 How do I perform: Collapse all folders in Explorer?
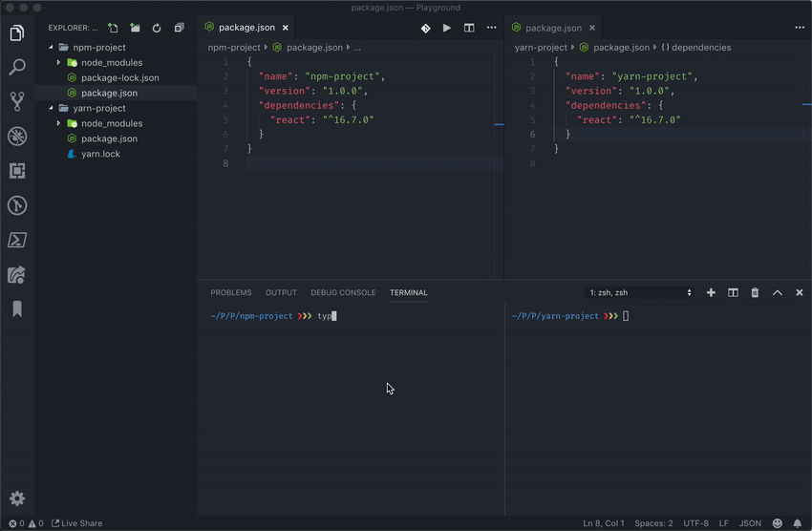tap(180, 28)
